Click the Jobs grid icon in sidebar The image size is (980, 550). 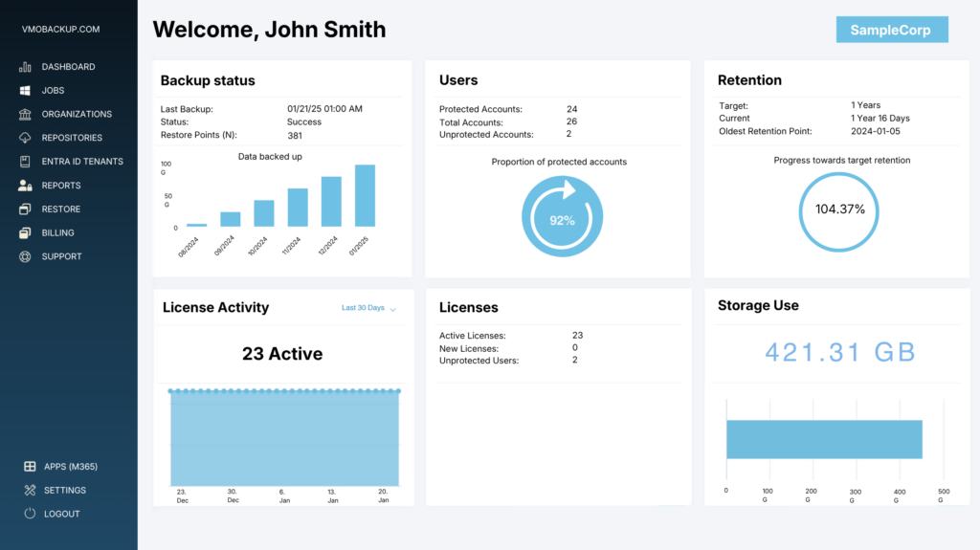click(x=25, y=91)
